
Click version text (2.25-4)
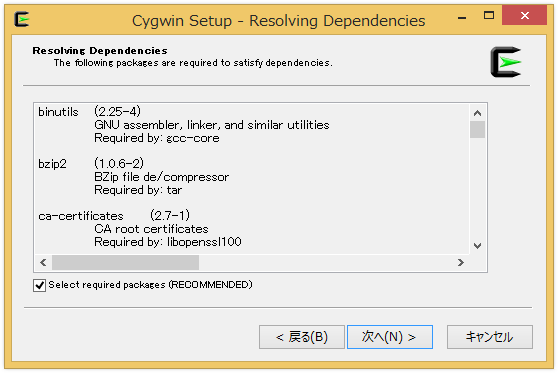point(118,111)
